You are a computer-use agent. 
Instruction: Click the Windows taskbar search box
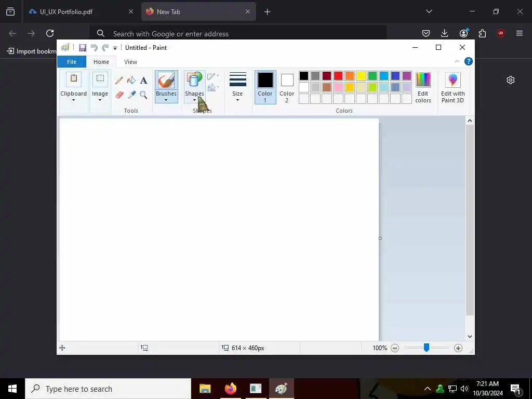[x=108, y=389]
